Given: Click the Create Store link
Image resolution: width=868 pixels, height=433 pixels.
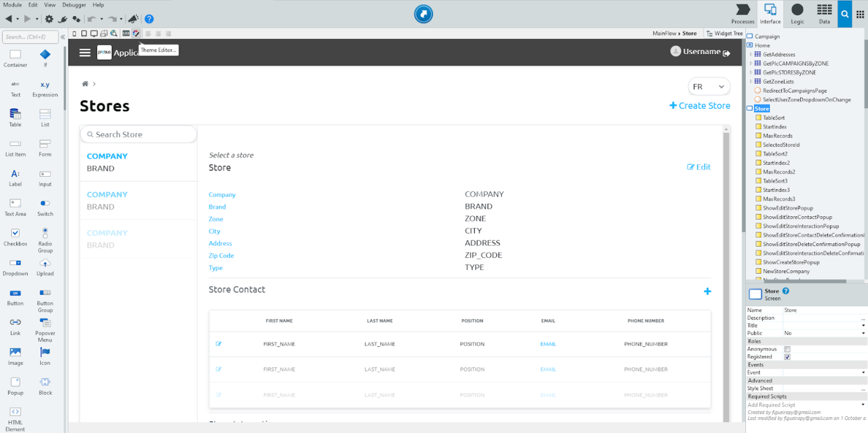Looking at the screenshot, I should [x=700, y=106].
